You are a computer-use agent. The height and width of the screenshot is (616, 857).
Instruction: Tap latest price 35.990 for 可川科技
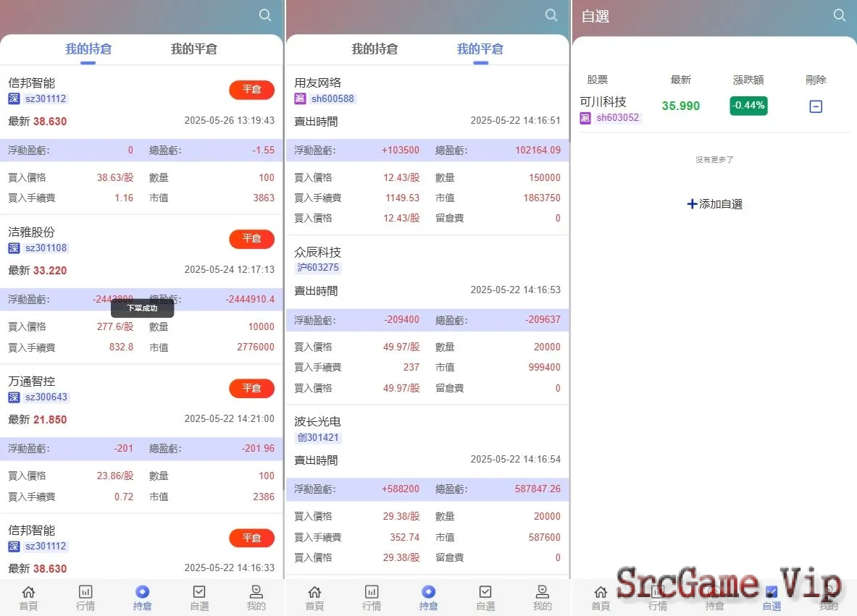click(x=680, y=106)
